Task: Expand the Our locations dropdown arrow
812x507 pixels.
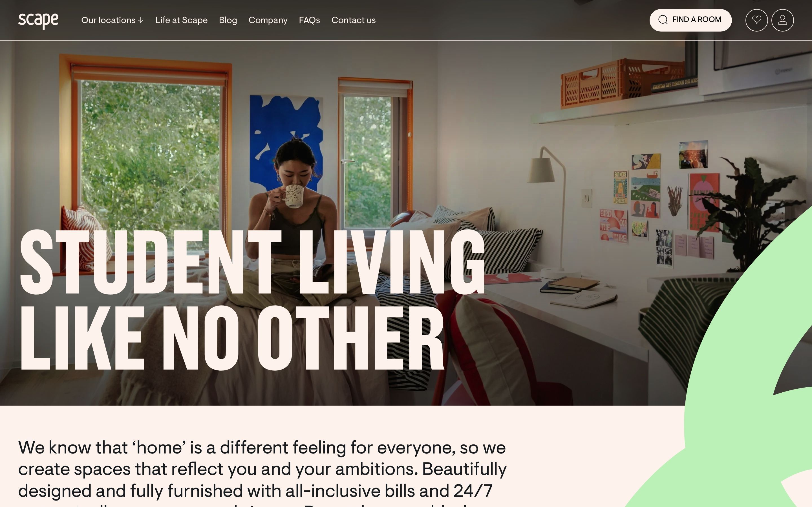Action: [141, 21]
